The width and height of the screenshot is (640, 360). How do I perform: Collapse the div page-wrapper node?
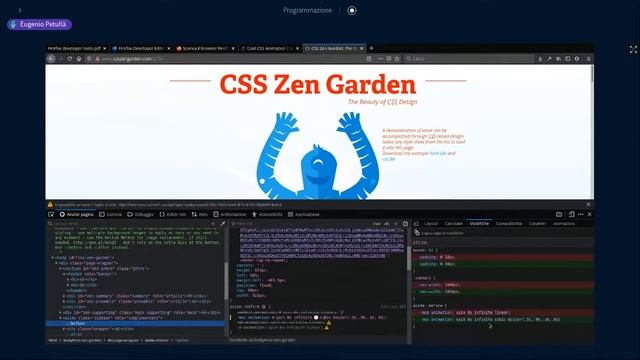coord(56,263)
